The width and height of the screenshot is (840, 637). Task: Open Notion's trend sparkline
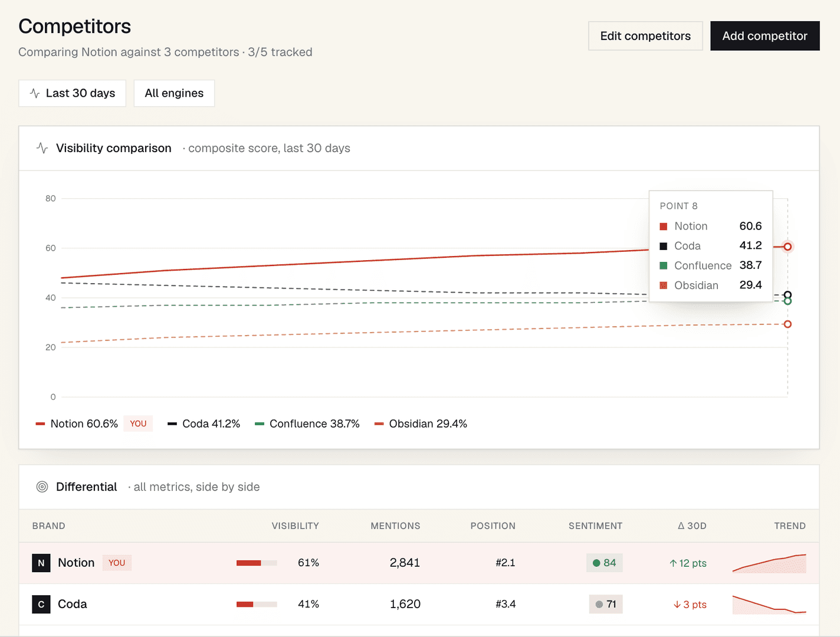pyautogui.click(x=769, y=563)
